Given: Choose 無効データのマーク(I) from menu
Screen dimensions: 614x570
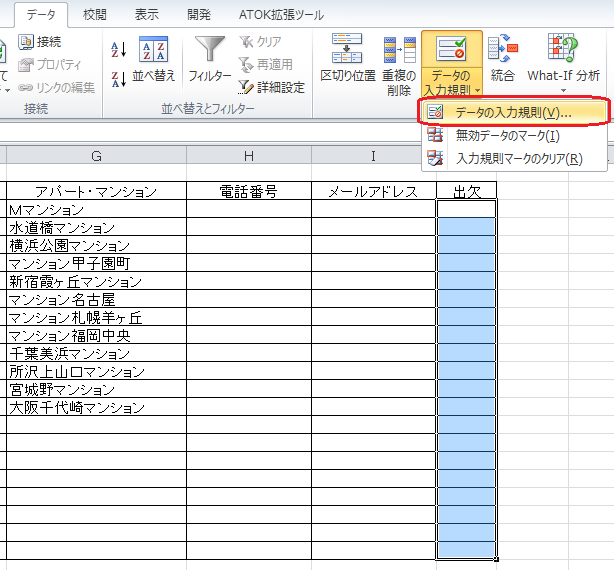Looking at the screenshot, I should 506,135.
